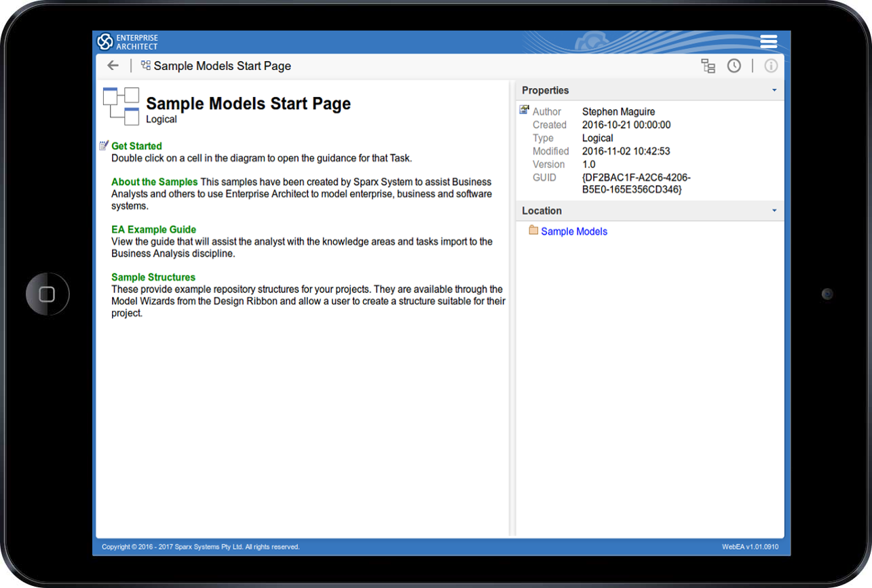Go to the Sample Models package link
This screenshot has height=588, width=872.
[573, 231]
